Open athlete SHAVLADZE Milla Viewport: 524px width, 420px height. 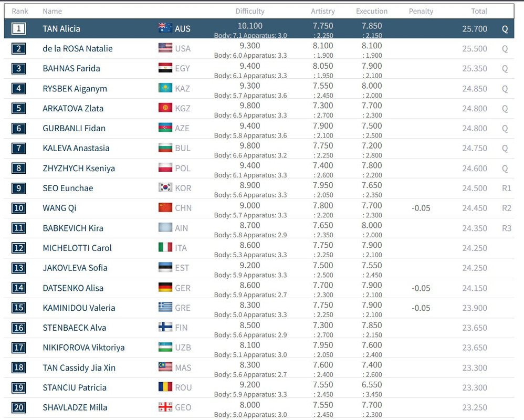point(75,407)
